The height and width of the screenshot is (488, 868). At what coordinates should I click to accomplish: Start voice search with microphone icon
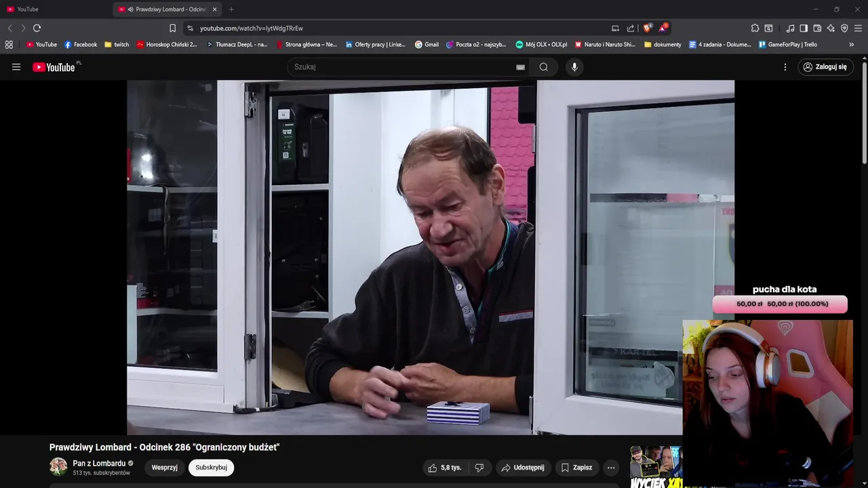[574, 67]
